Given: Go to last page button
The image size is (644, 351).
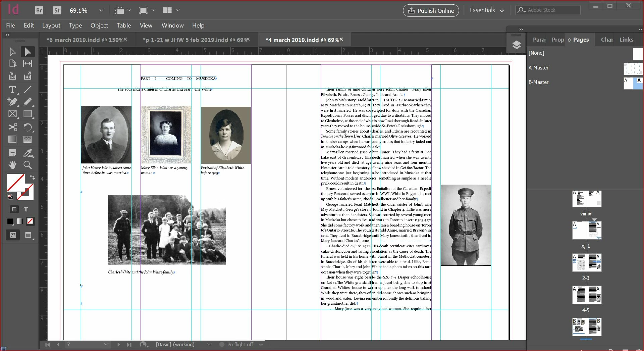Looking at the screenshot, I should point(129,345).
